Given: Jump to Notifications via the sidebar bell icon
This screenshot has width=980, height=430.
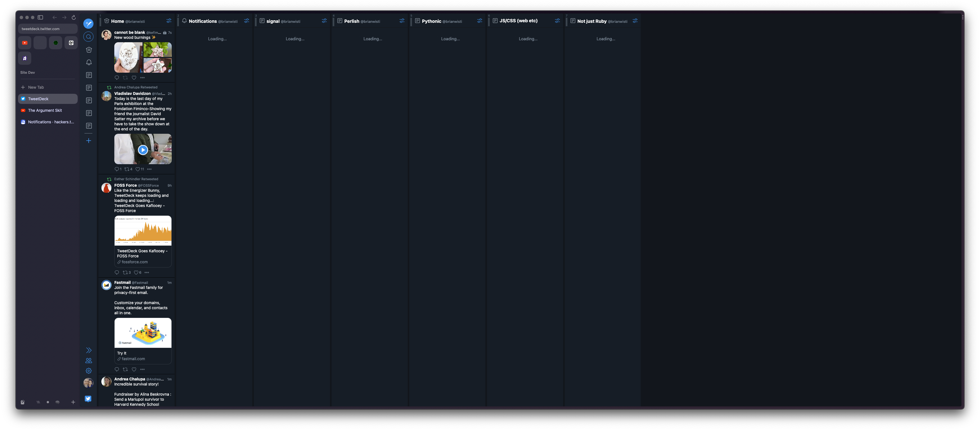Looking at the screenshot, I should pyautogui.click(x=89, y=63).
